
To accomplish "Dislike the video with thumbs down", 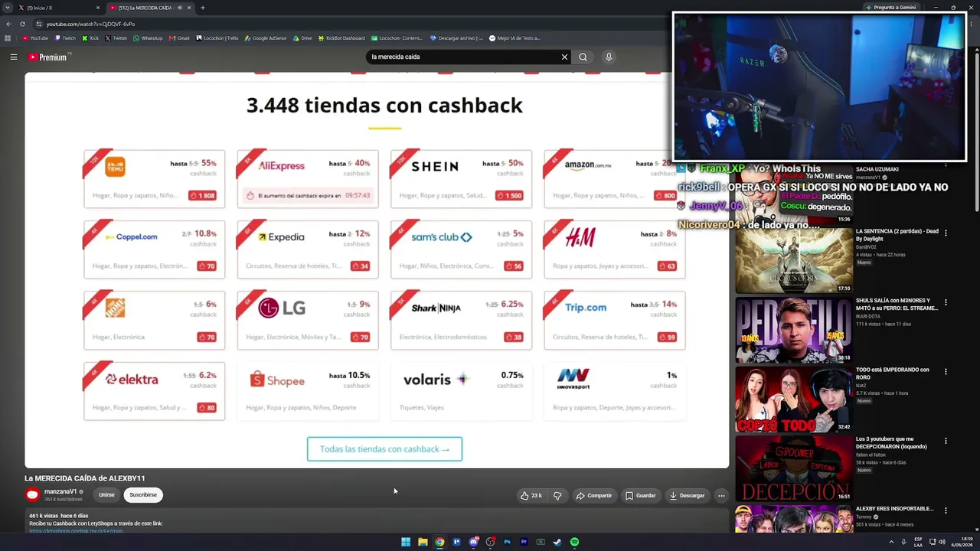I will [x=557, y=495].
